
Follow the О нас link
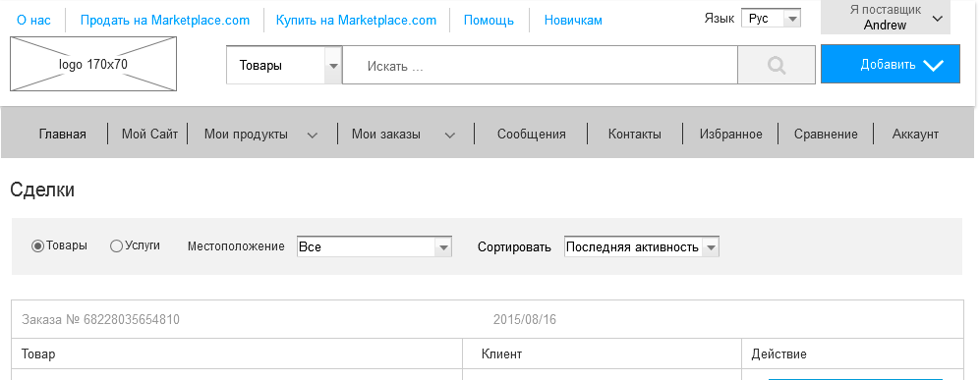pyautogui.click(x=33, y=20)
